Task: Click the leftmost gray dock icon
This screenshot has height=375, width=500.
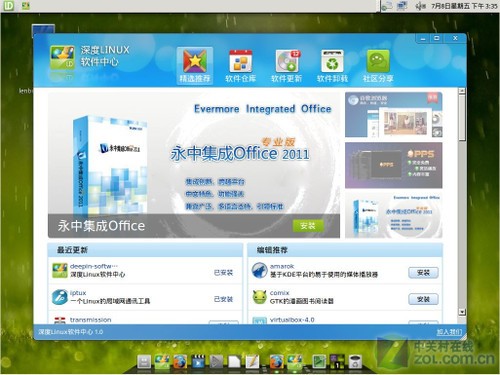Action: click(144, 362)
